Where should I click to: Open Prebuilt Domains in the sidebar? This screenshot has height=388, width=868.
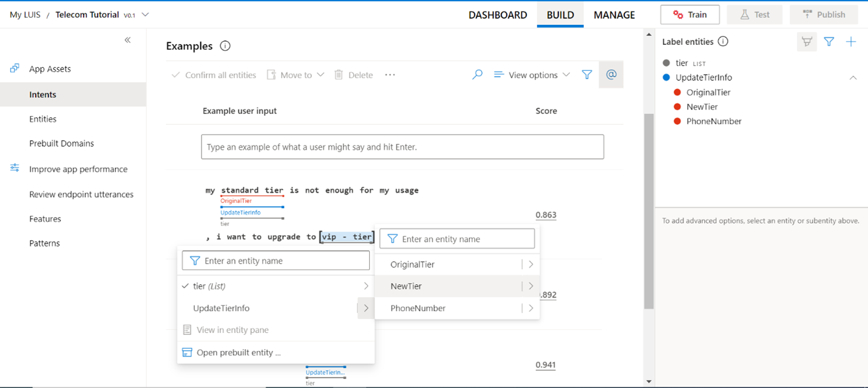pos(61,143)
